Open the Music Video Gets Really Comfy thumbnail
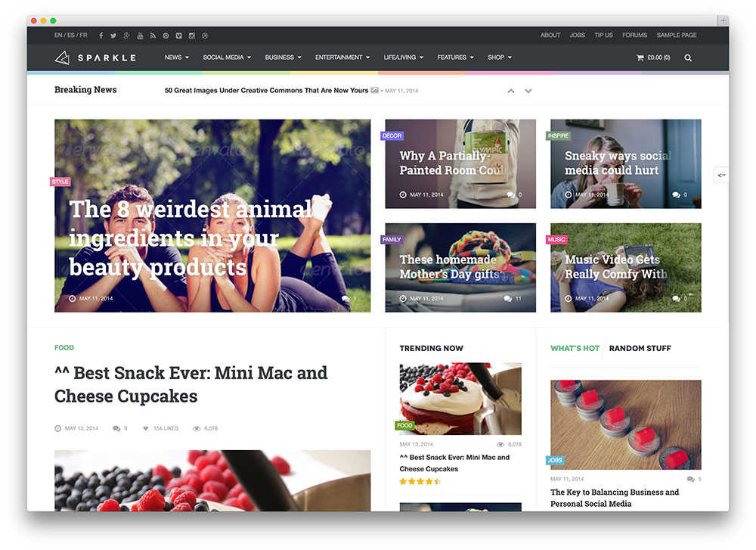 point(626,268)
